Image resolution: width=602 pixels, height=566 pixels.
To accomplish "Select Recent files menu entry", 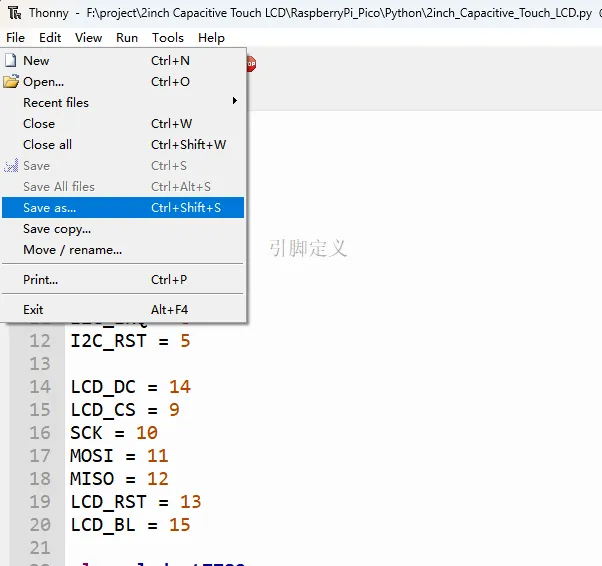I will pyautogui.click(x=123, y=103).
